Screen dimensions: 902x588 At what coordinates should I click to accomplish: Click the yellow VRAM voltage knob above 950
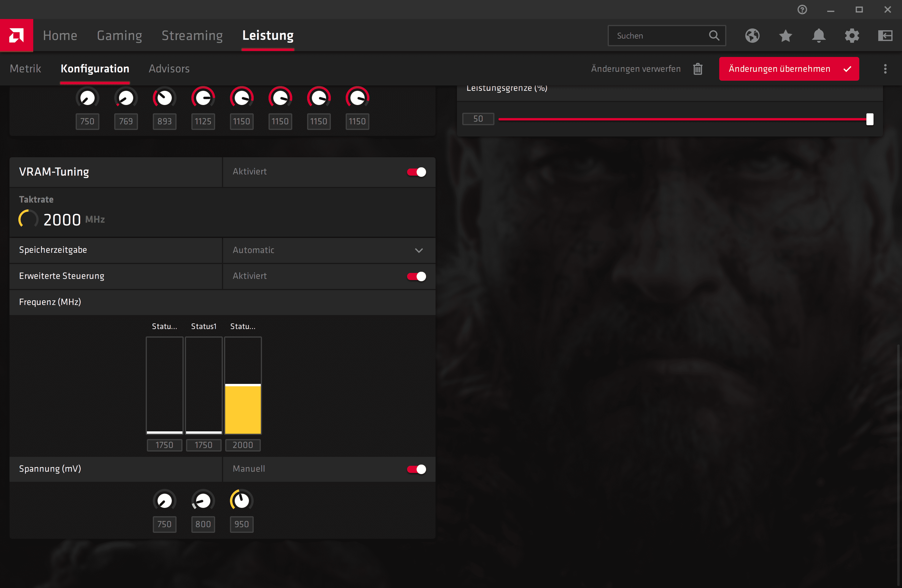242,501
